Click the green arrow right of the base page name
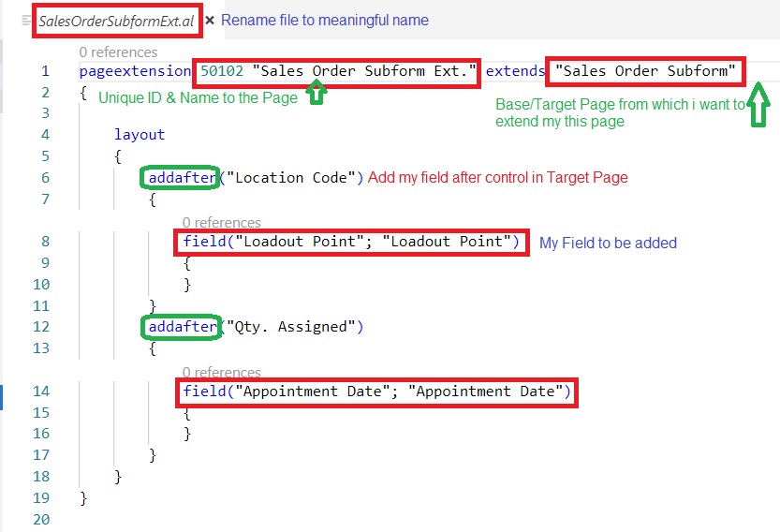The width and height of the screenshot is (780, 532). pyautogui.click(x=758, y=104)
